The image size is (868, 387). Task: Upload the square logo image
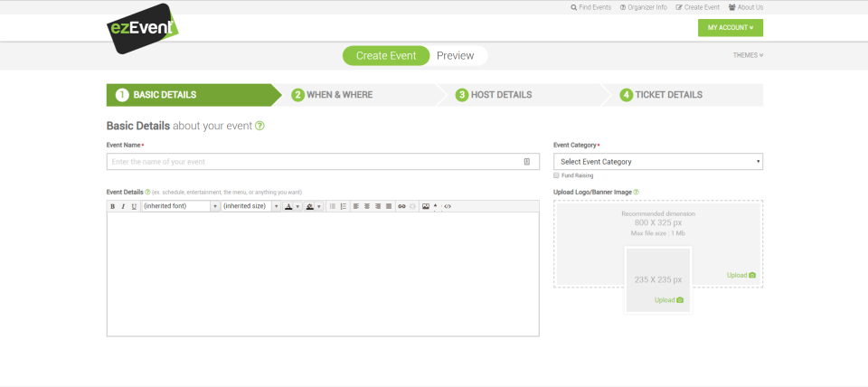(669, 300)
